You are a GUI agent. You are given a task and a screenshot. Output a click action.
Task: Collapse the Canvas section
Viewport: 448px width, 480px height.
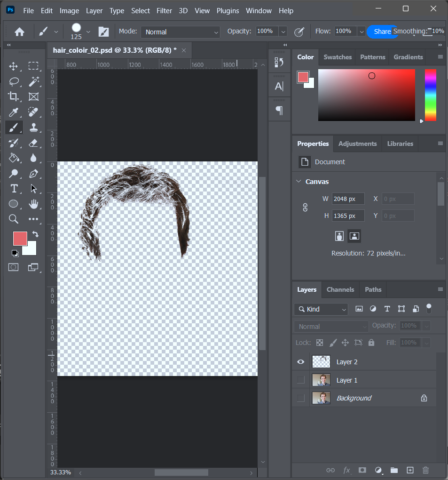click(x=299, y=181)
